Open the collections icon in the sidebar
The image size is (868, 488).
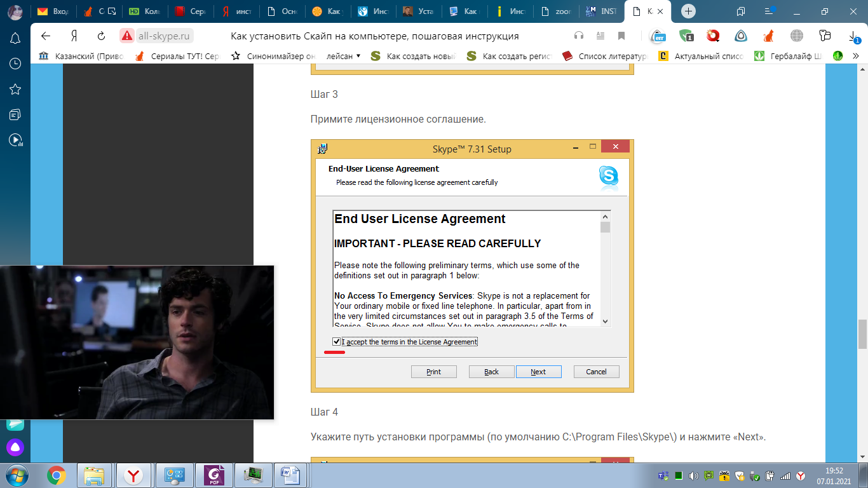click(x=15, y=115)
